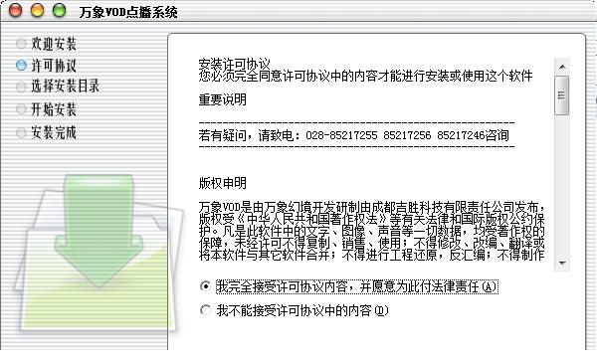The width and height of the screenshot is (597, 364).
Task: Maximize the window with green button
Action: [59, 10]
